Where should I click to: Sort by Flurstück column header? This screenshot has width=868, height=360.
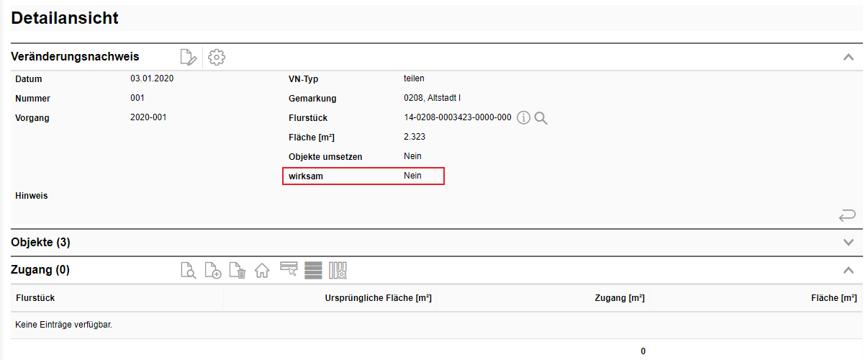tap(35, 298)
